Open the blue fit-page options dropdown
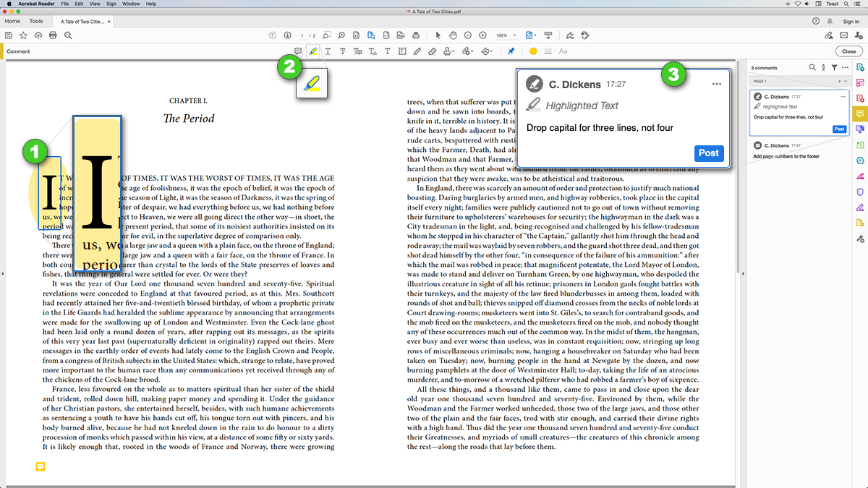The width and height of the screenshot is (868, 488). (532, 35)
